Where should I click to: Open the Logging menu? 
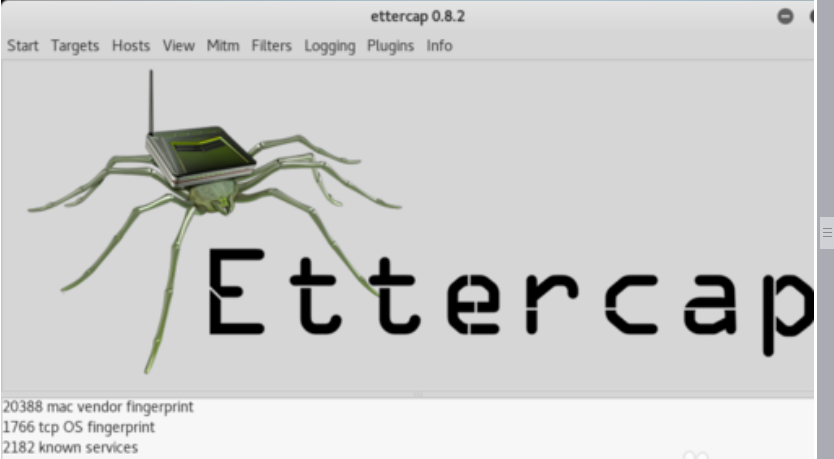click(x=330, y=46)
